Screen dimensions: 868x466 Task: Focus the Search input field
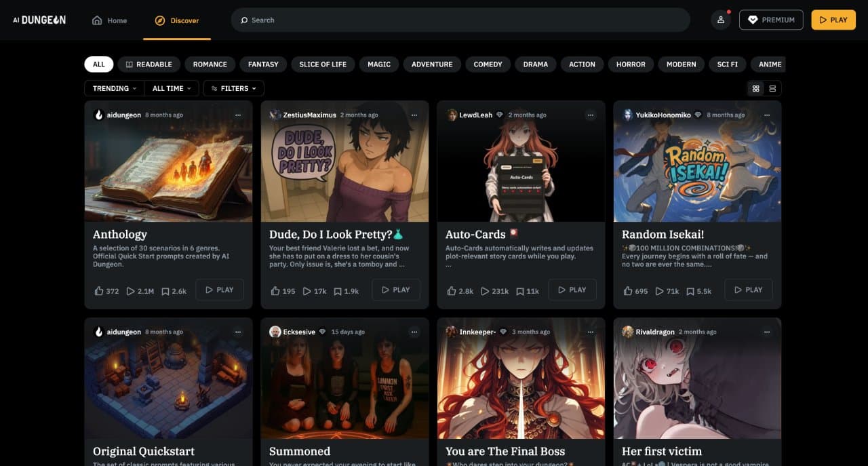click(460, 20)
